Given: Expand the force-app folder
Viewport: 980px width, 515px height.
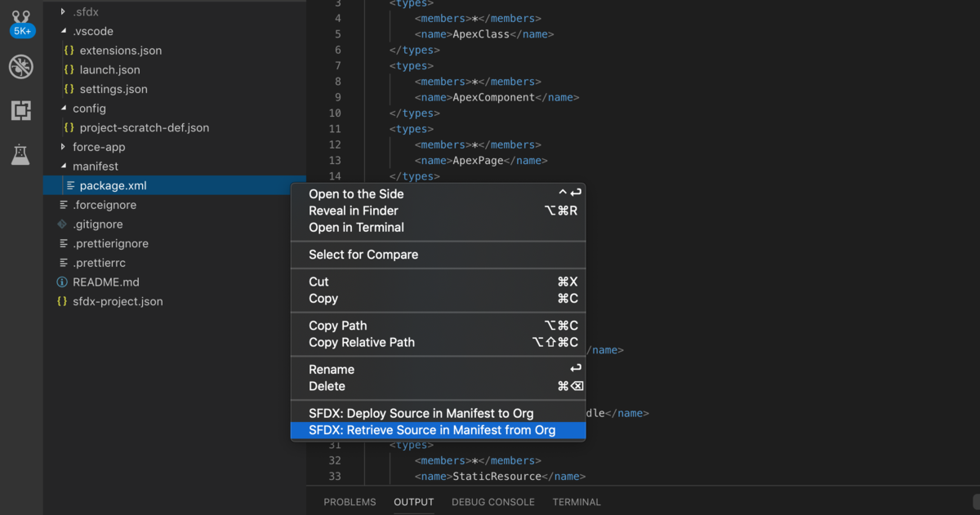Looking at the screenshot, I should click(x=65, y=147).
